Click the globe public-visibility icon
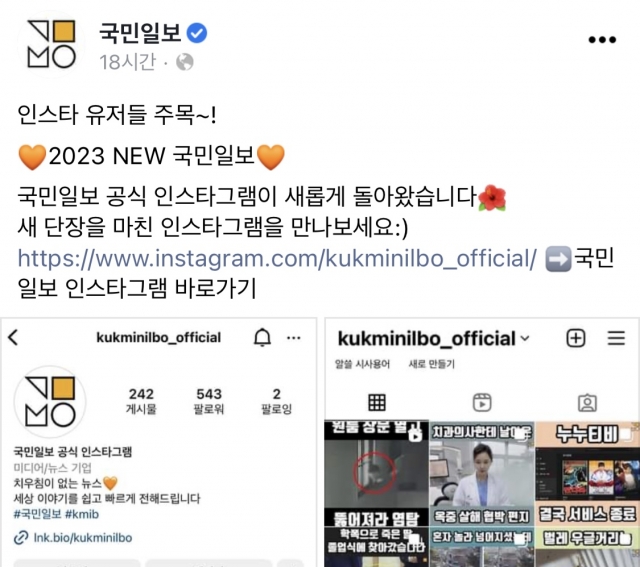The image size is (640, 567). coord(184,62)
